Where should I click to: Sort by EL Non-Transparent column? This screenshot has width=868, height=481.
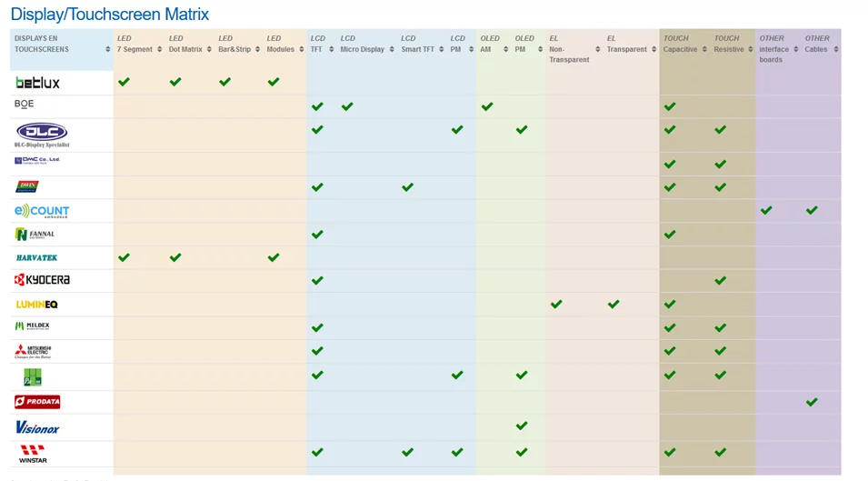point(597,49)
